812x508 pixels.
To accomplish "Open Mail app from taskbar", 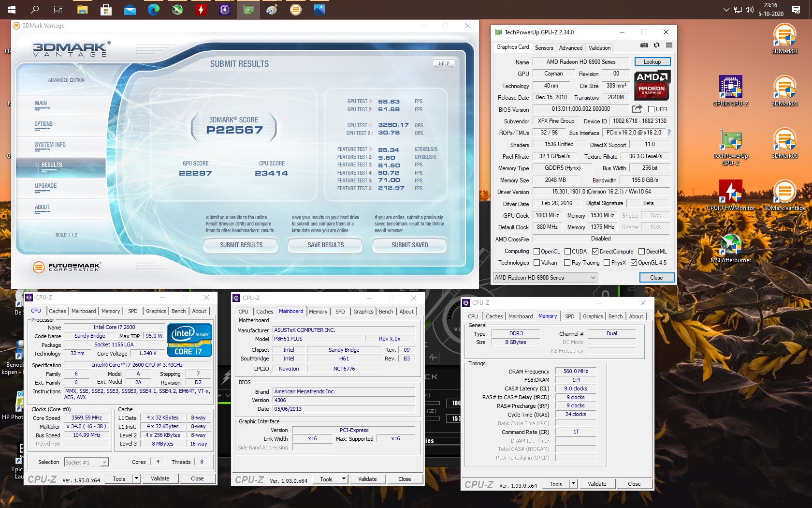I will point(130,9).
